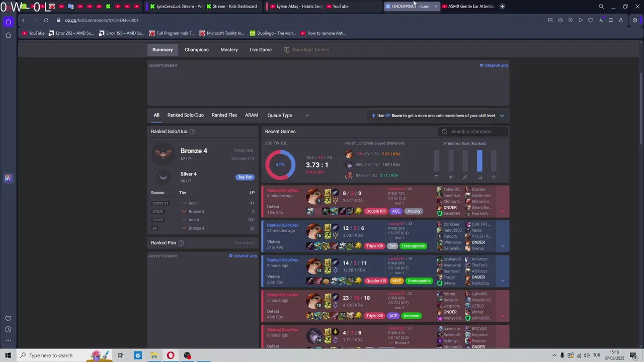Expand the 23/10/18 defeat match details
The height and width of the screenshot is (362, 644).
click(503, 316)
